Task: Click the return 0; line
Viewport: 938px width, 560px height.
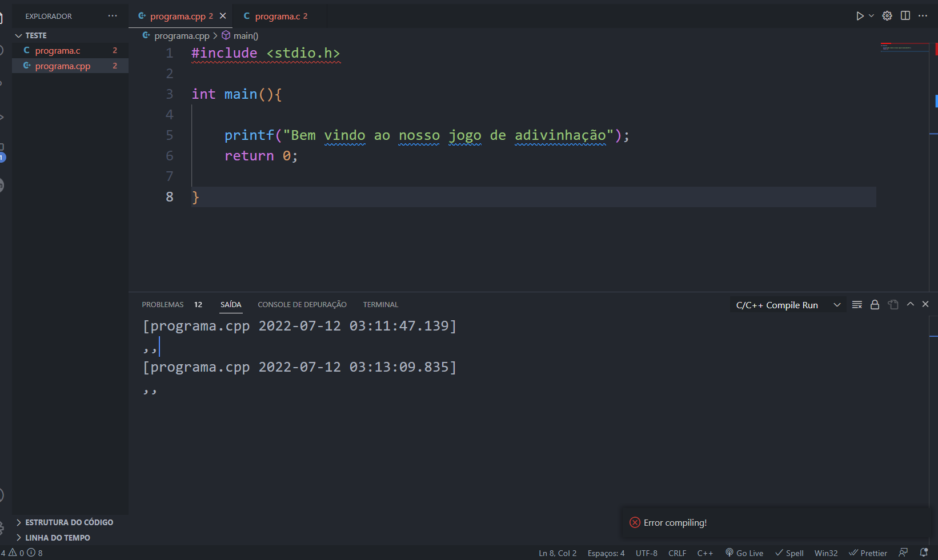Action: click(261, 156)
